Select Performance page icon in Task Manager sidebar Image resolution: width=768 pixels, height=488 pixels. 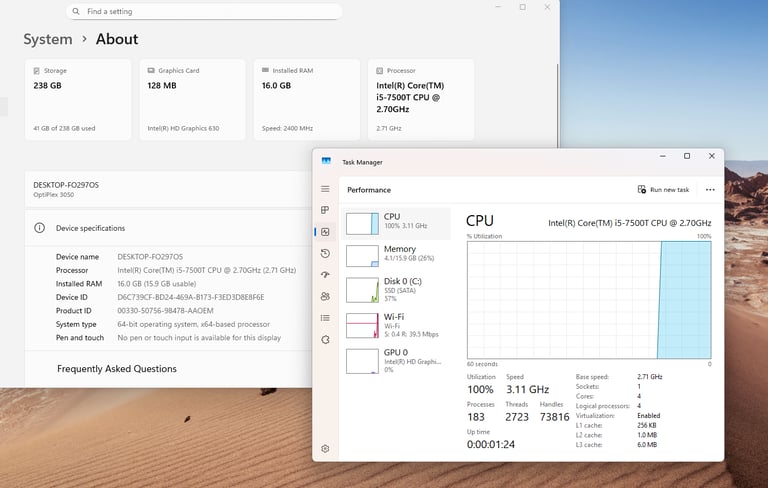click(x=325, y=232)
